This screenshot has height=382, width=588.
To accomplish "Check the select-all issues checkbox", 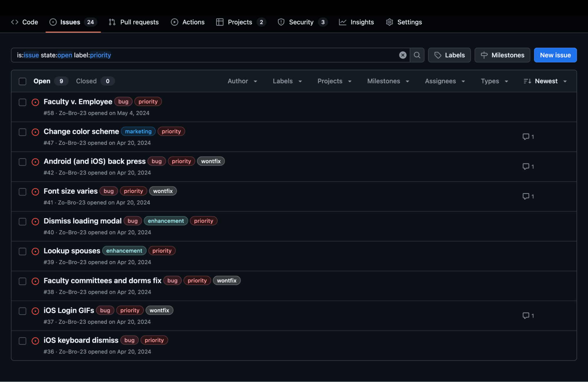I will pos(22,81).
